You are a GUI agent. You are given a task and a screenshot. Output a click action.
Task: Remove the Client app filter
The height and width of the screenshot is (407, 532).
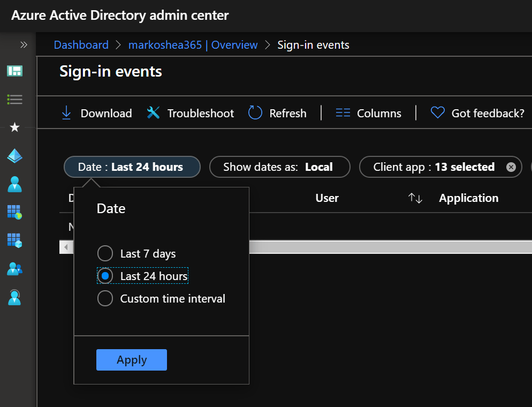tap(511, 167)
